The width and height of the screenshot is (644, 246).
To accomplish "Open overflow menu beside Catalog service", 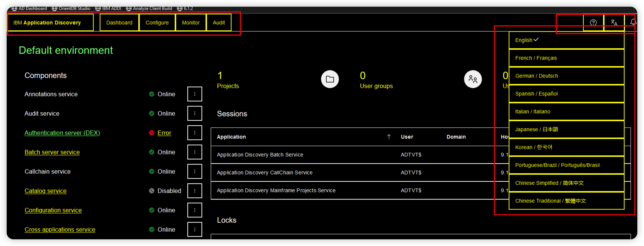I will (x=195, y=191).
